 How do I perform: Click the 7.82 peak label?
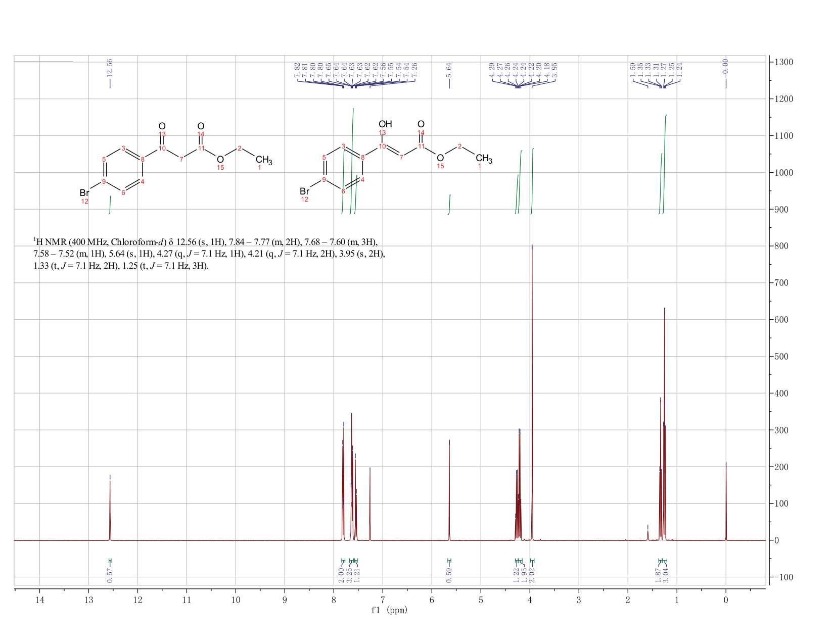pyautogui.click(x=297, y=70)
